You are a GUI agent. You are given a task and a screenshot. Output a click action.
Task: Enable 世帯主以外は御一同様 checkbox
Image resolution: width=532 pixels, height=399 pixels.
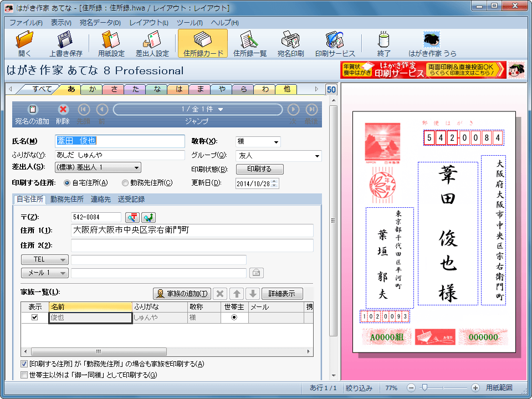tap(24, 375)
